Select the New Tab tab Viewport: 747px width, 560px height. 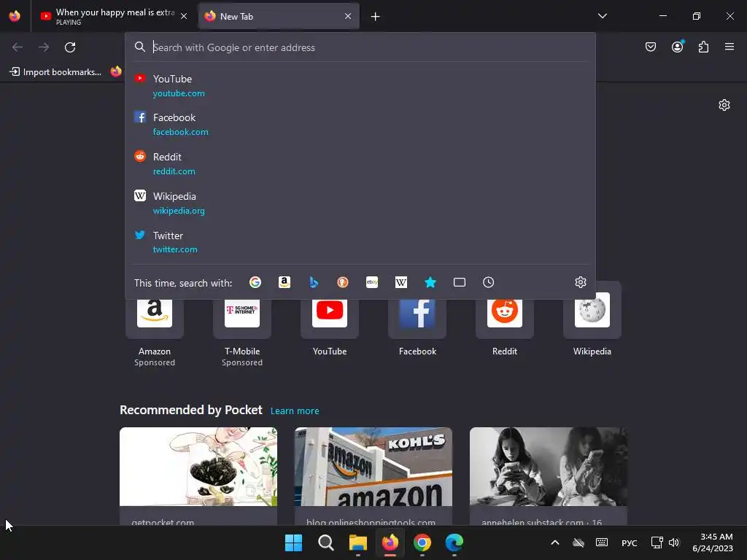[279, 16]
